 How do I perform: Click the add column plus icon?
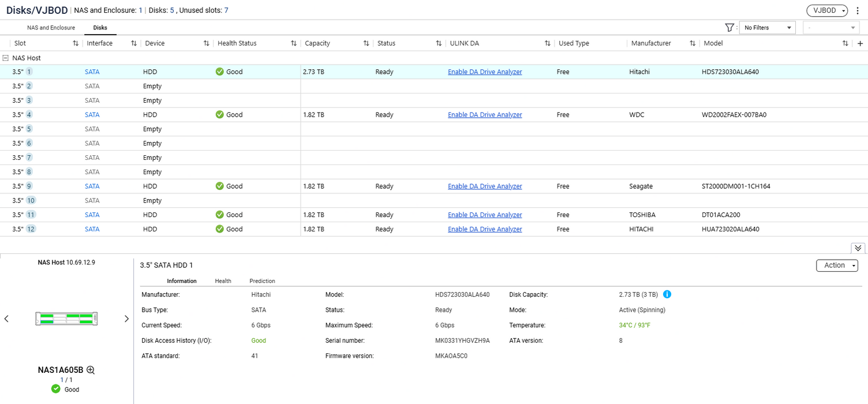tap(860, 44)
